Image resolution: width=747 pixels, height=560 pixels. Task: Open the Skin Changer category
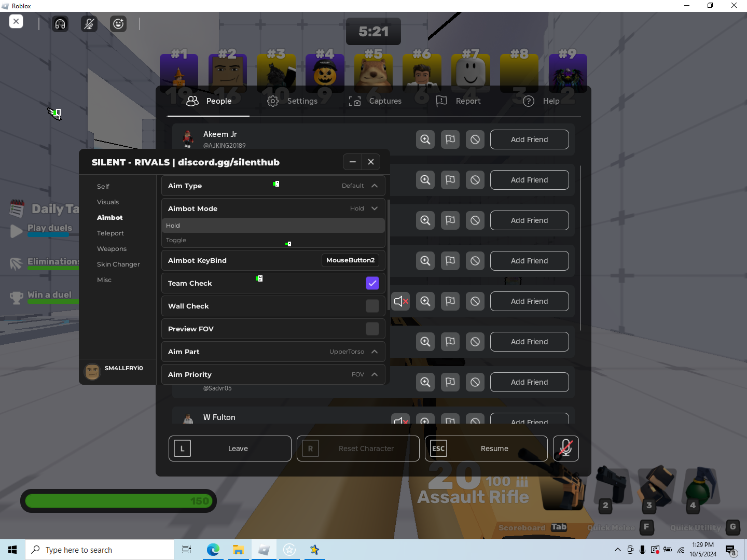coord(118,264)
